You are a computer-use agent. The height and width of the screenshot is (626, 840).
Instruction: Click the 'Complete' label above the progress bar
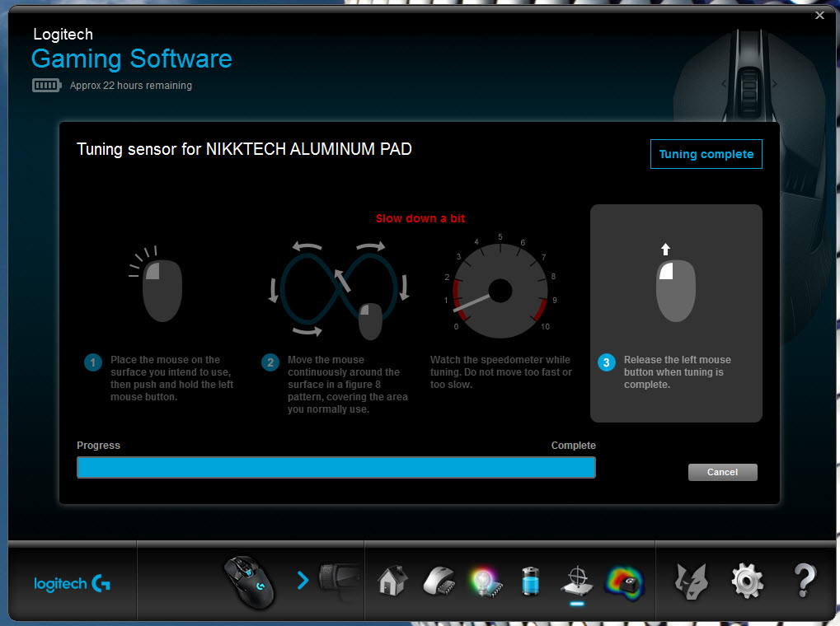tap(573, 446)
